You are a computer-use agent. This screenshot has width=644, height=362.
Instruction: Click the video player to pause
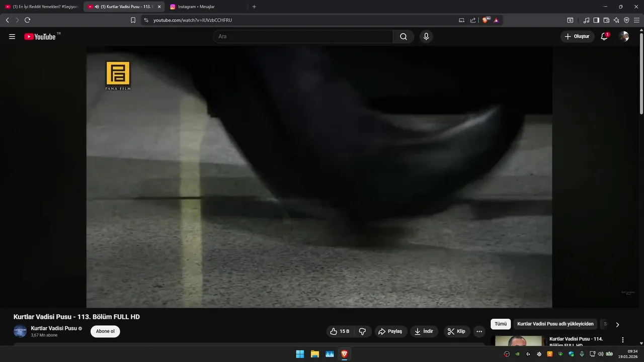(x=319, y=177)
